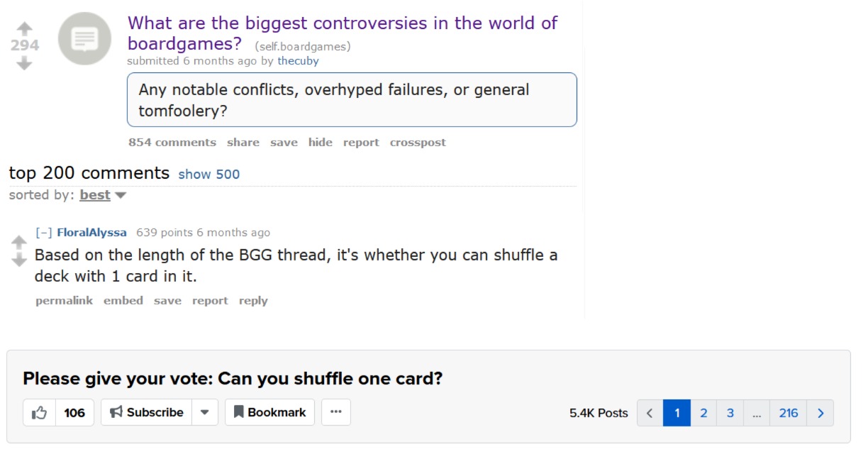Image resolution: width=868 pixels, height=459 pixels.
Task: Downvote the boardgames controversies post
Action: click(25, 64)
